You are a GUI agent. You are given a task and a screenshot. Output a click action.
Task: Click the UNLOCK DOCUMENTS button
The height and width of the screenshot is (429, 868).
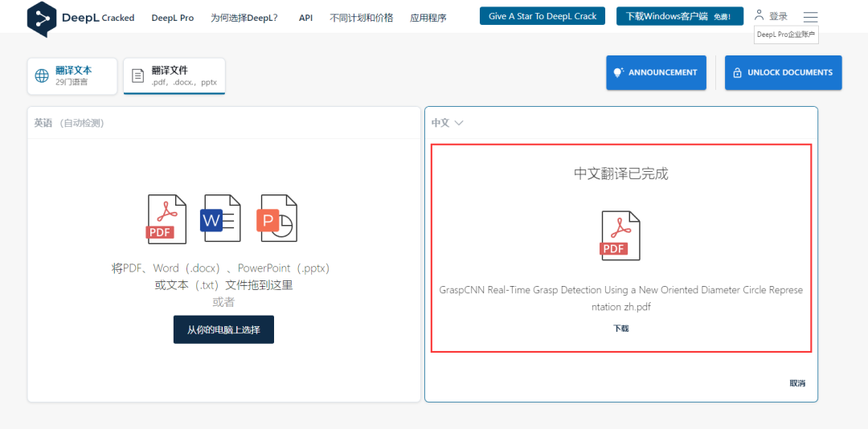(x=784, y=72)
